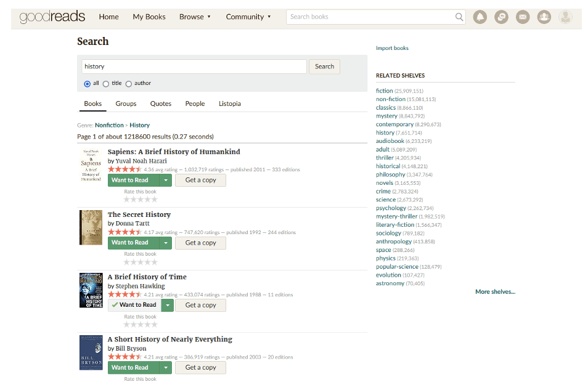Expand the Community dropdown menu
The image size is (588, 382).
coord(248,17)
